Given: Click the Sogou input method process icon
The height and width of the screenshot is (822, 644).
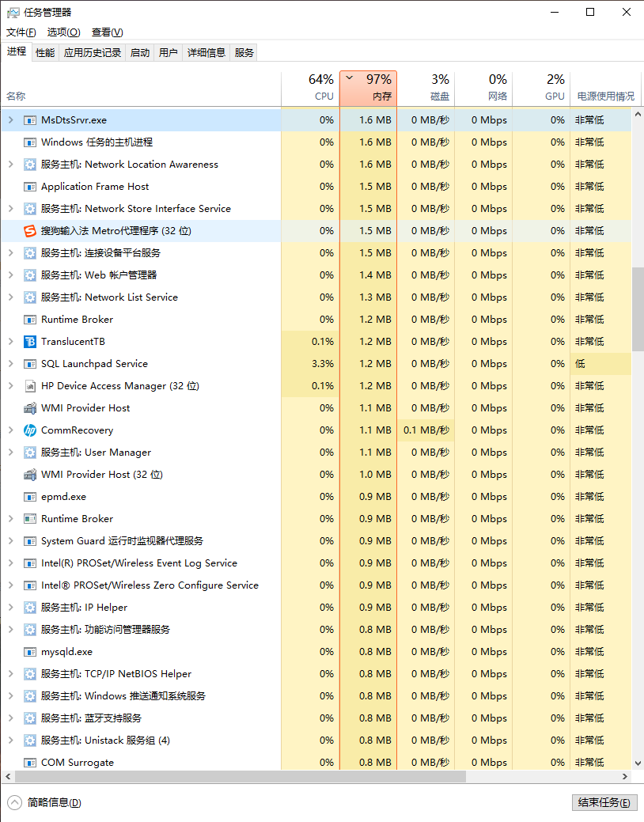Looking at the screenshot, I should [x=30, y=231].
